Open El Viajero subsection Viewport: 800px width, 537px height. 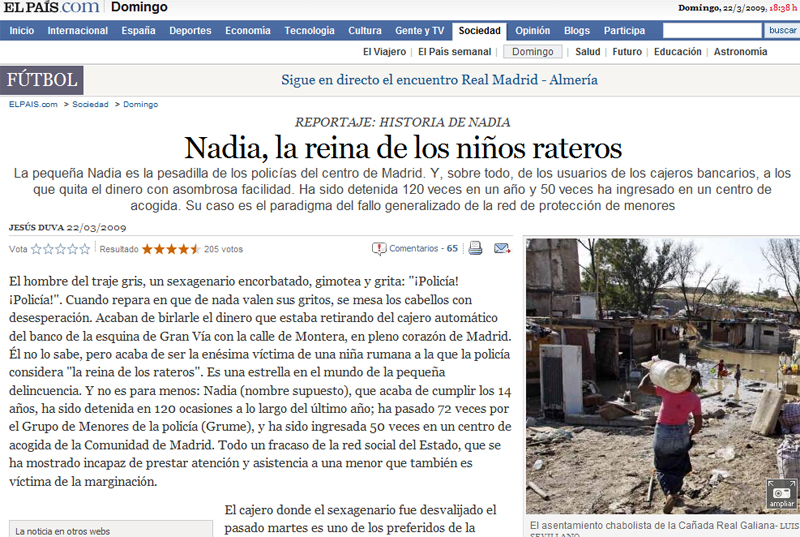385,52
